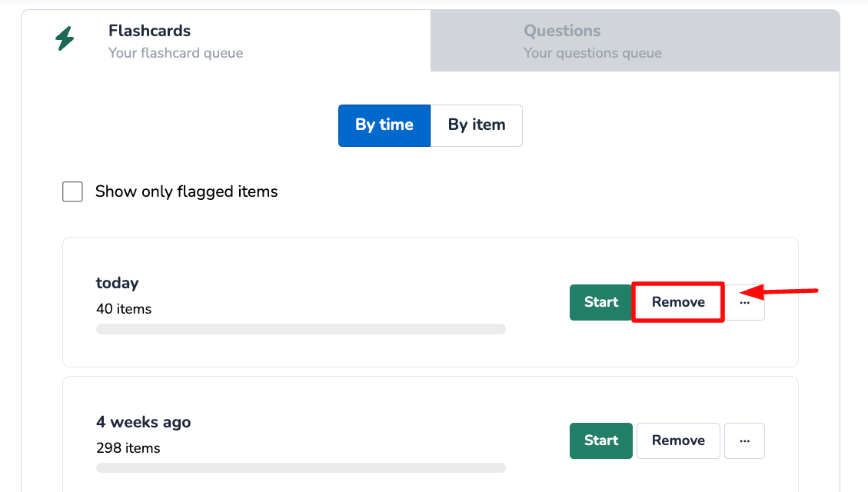Click the "4 weeks ago" batch heading

coord(143,422)
